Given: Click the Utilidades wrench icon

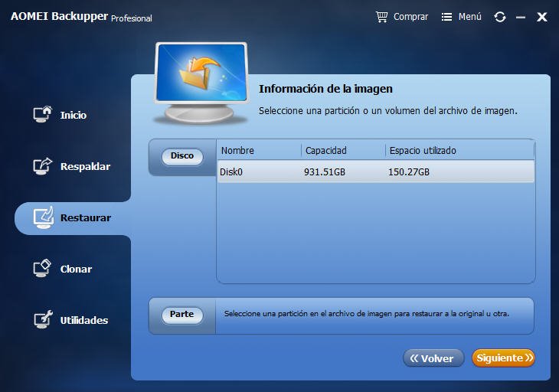Looking at the screenshot, I should click(x=43, y=319).
